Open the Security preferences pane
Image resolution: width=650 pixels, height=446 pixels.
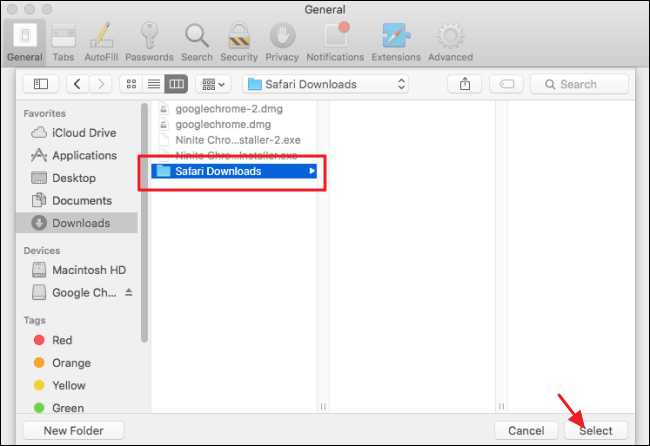pyautogui.click(x=239, y=42)
